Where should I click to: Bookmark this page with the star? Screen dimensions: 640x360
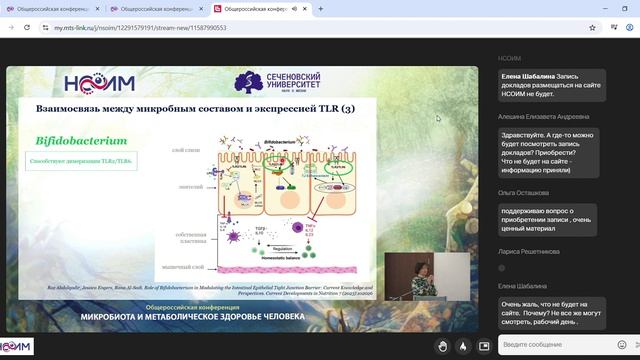(592, 28)
